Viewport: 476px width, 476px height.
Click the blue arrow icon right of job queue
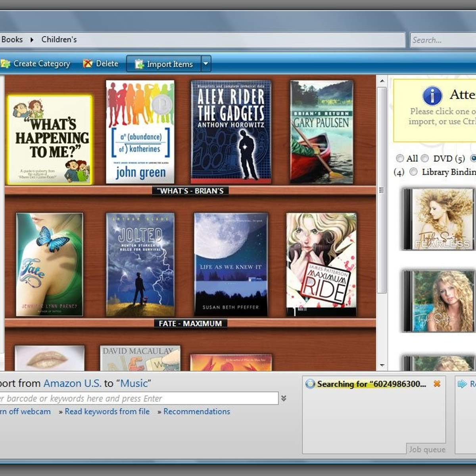pyautogui.click(x=462, y=384)
